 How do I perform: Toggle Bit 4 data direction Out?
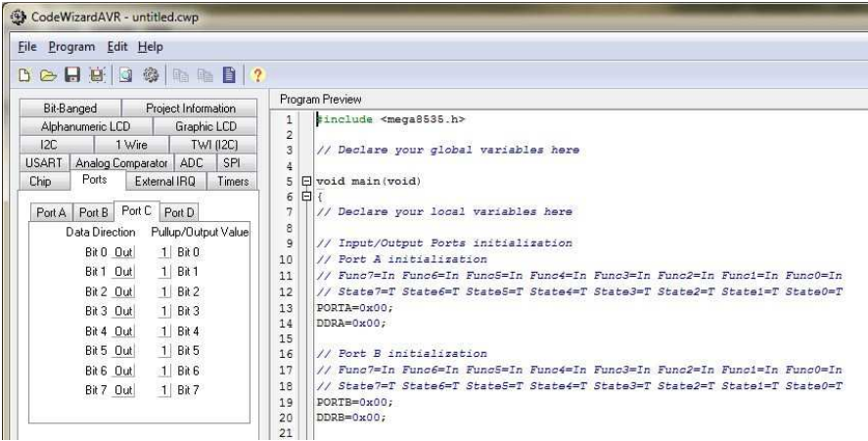pyautogui.click(x=123, y=331)
